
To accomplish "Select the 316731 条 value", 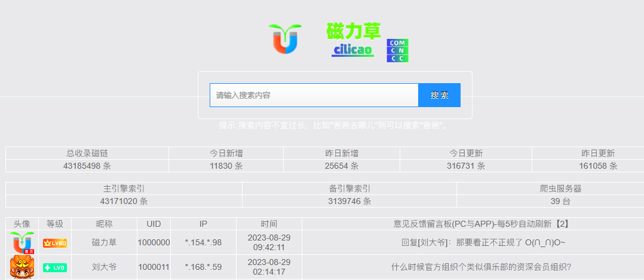I will pos(466,166).
